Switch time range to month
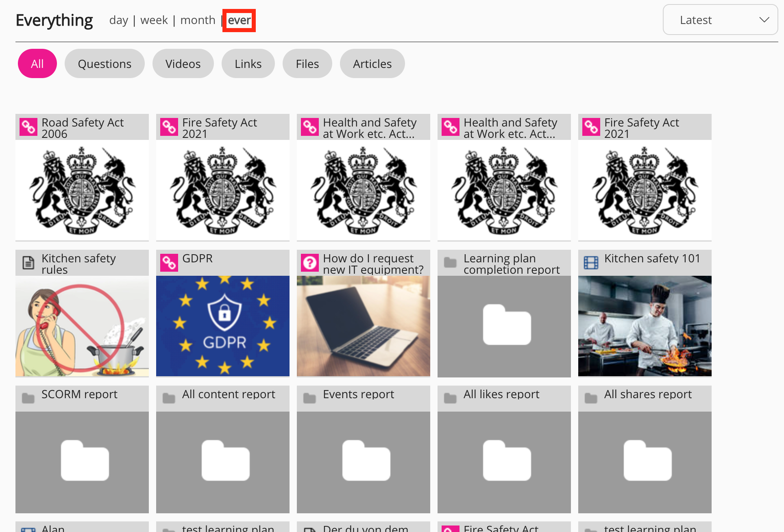Screen dimensions: 784x532 coord(198,20)
